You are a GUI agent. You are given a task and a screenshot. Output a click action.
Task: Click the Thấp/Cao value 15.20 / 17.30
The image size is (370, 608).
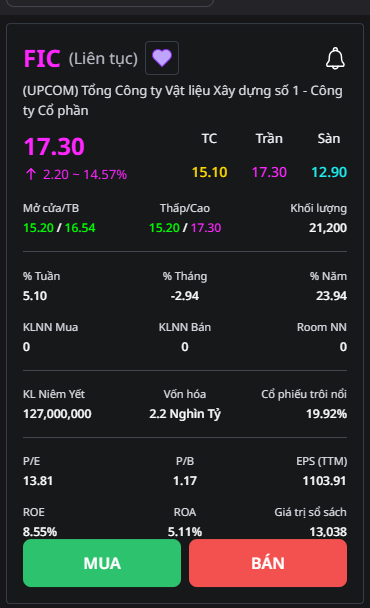(x=185, y=228)
